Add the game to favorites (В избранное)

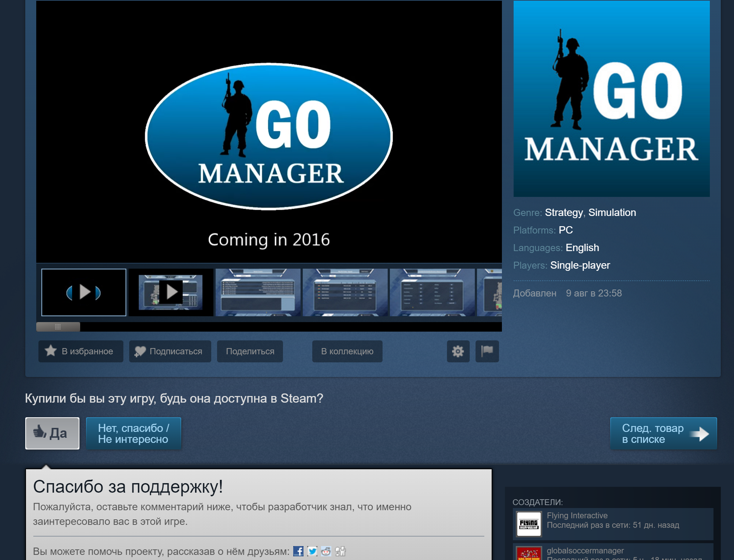point(81,351)
